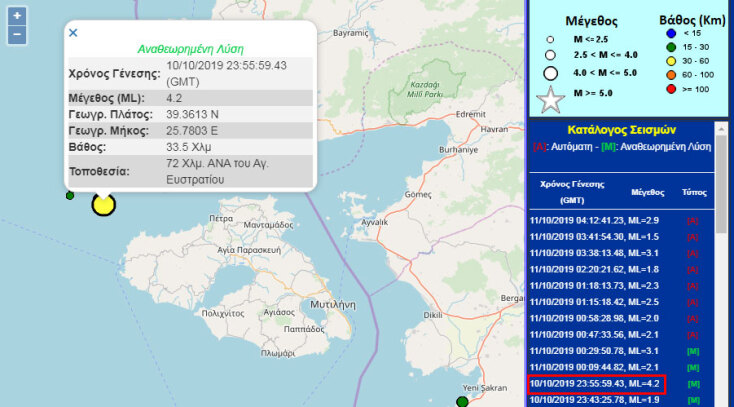The width and height of the screenshot is (734, 407).
Task: Click the 'Μέγεθος' catalog column header
Action: pos(648,192)
